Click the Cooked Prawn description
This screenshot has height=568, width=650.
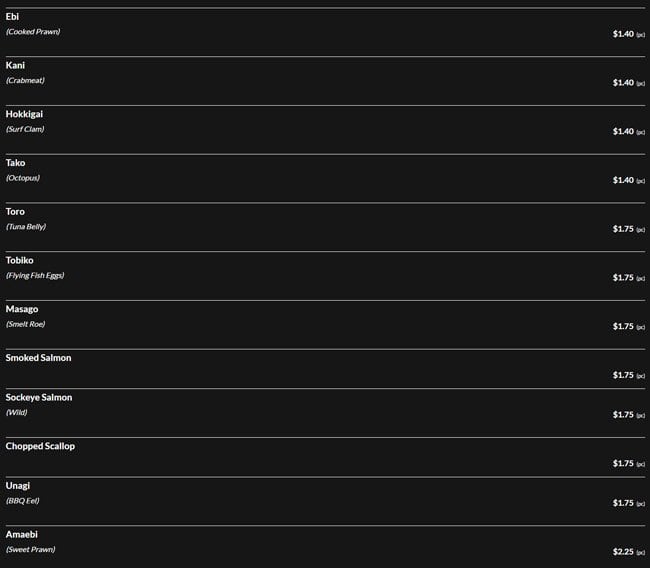[33, 32]
